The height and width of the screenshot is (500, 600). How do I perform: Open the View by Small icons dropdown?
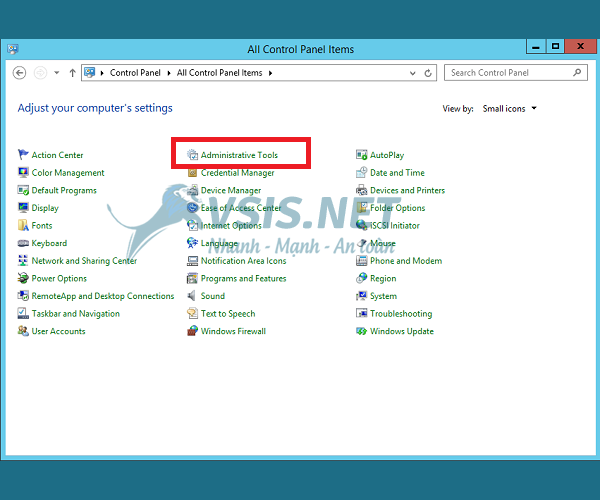pyautogui.click(x=509, y=108)
